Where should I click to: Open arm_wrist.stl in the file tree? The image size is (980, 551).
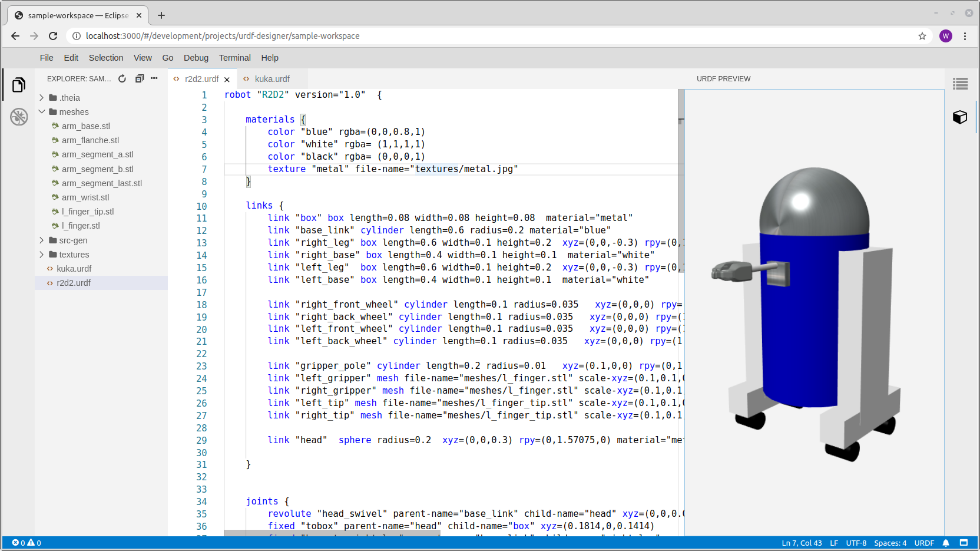pos(85,197)
